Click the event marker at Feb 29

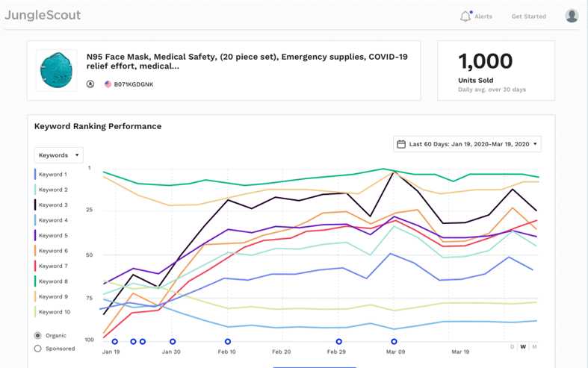point(339,342)
